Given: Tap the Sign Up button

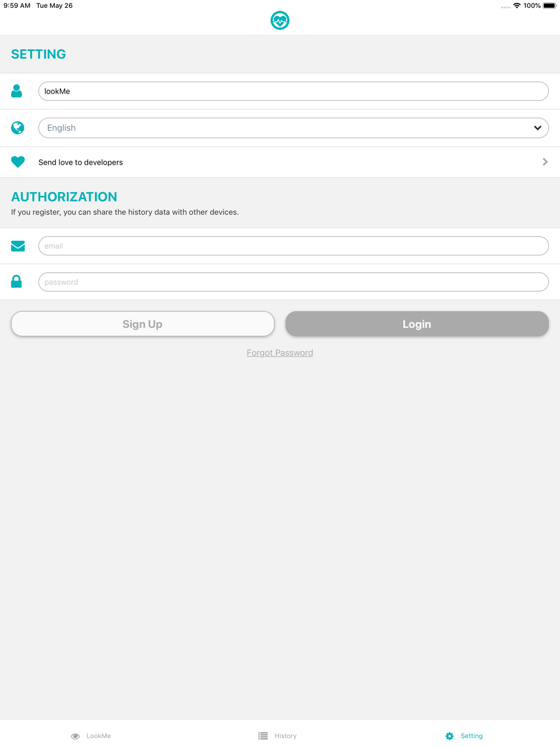Looking at the screenshot, I should 143,324.
